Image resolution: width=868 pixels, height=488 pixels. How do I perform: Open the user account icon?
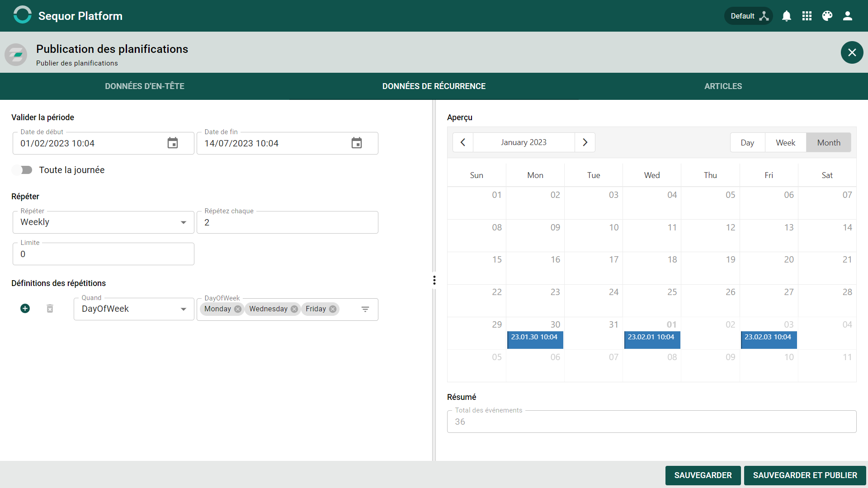pyautogui.click(x=848, y=16)
